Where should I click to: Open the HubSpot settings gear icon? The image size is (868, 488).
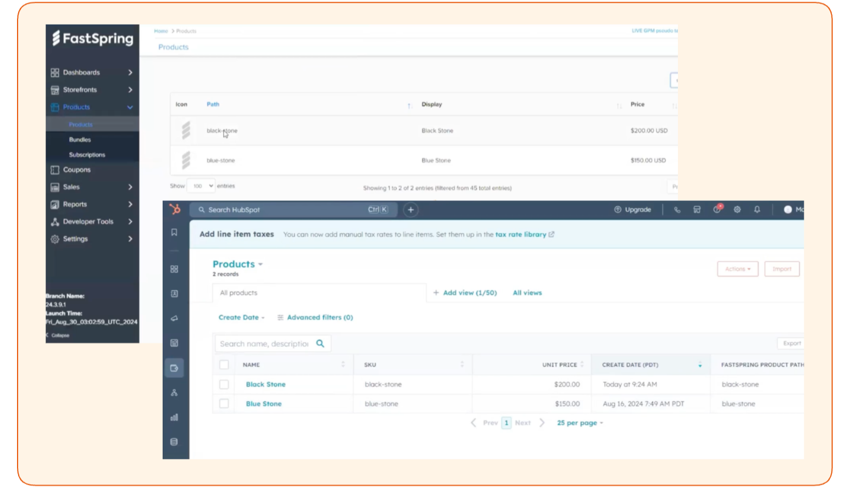pyautogui.click(x=737, y=210)
